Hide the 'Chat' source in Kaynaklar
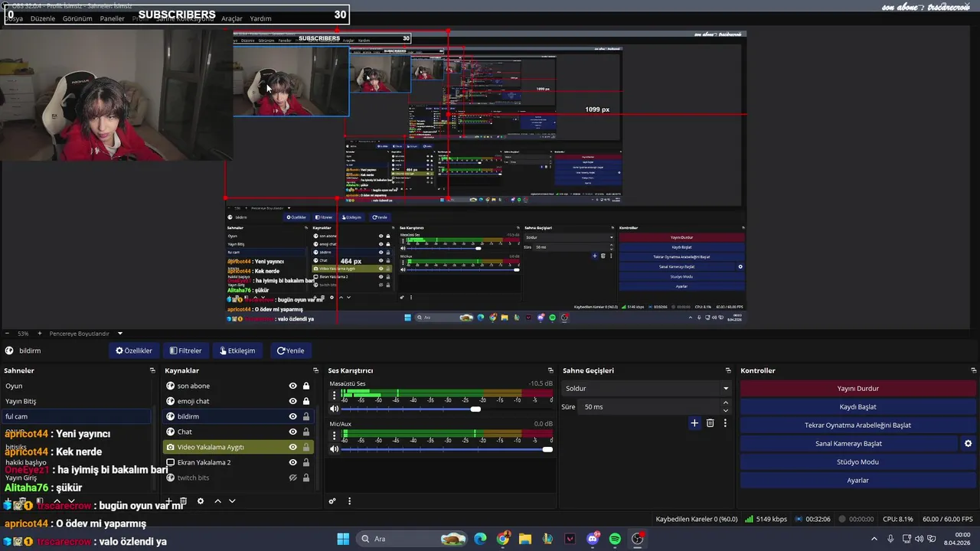 (292, 432)
